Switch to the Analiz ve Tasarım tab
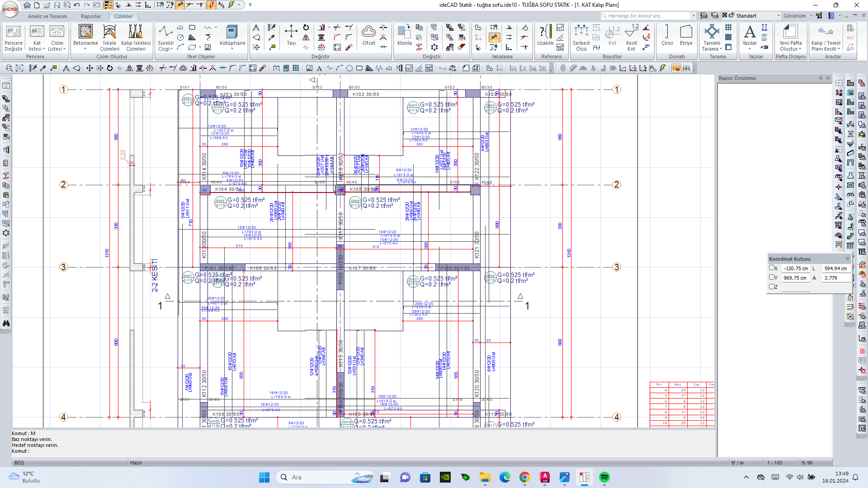 (47, 16)
